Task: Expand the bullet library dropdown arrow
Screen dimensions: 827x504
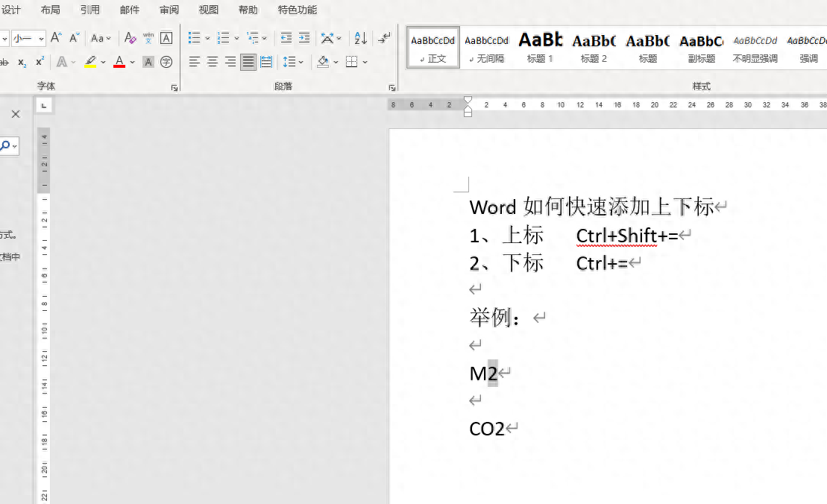Action: point(207,38)
